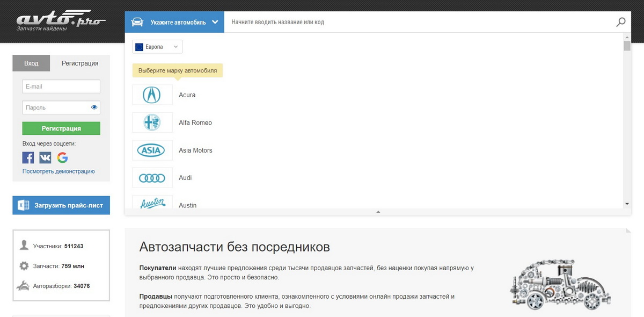Switch to the Регистрация tab

(80, 63)
